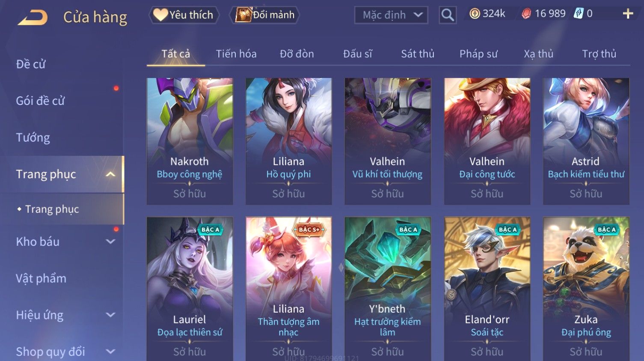Open the search magnifier icon
The image size is (644, 361).
448,15
